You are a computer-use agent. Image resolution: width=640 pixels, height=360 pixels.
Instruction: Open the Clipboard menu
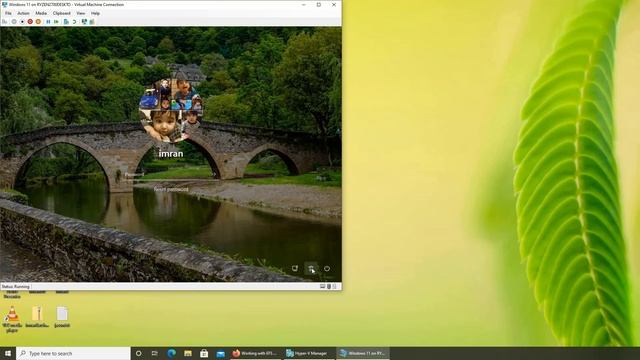pos(61,13)
